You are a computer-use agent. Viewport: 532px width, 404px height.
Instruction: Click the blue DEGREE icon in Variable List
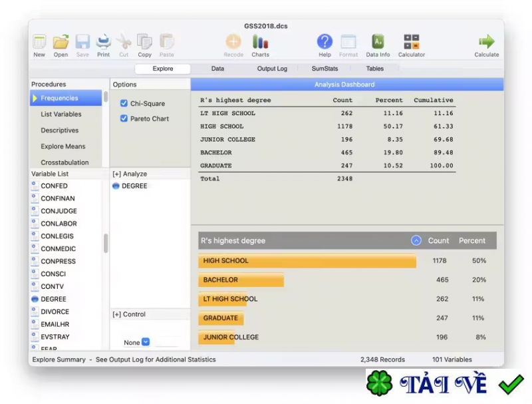point(35,299)
